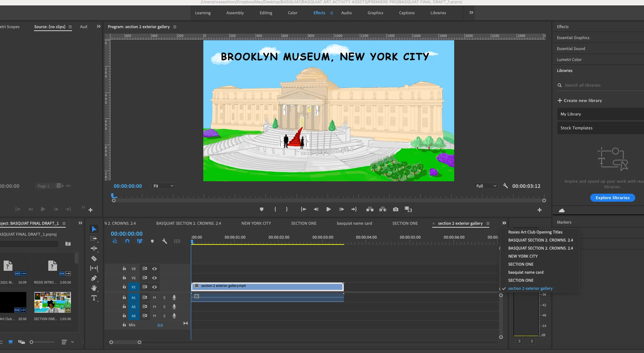Click Create new library
Viewport: 644px width, 353px height.
(x=580, y=100)
